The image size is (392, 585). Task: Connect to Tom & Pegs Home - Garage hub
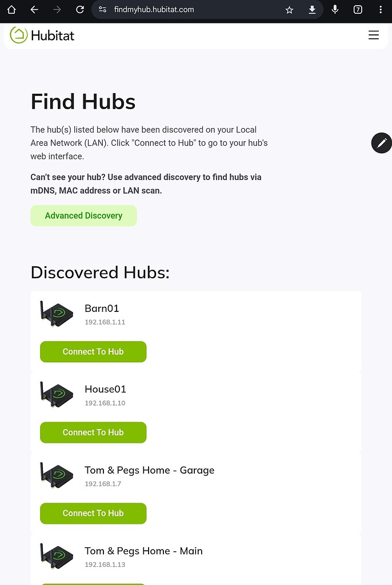(x=93, y=514)
